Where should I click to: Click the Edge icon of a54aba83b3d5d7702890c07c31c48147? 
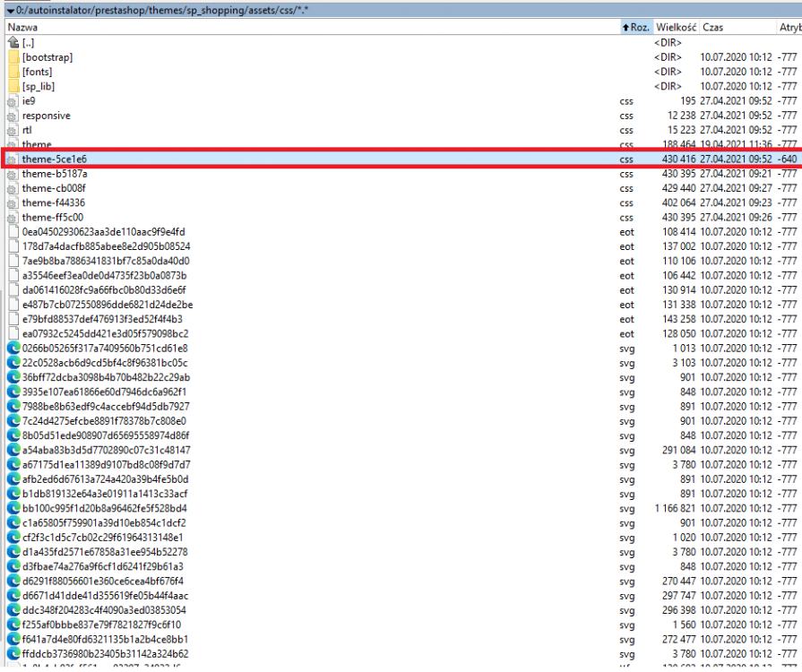click(13, 450)
